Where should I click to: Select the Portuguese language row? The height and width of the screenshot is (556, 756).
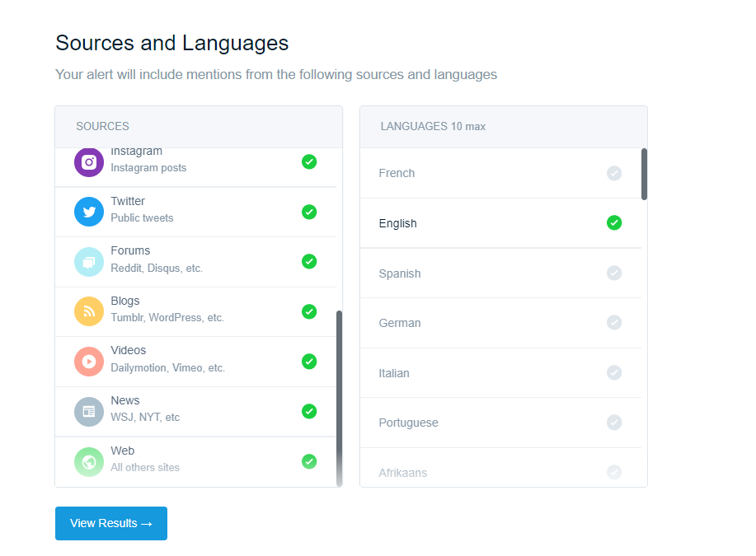tap(500, 423)
